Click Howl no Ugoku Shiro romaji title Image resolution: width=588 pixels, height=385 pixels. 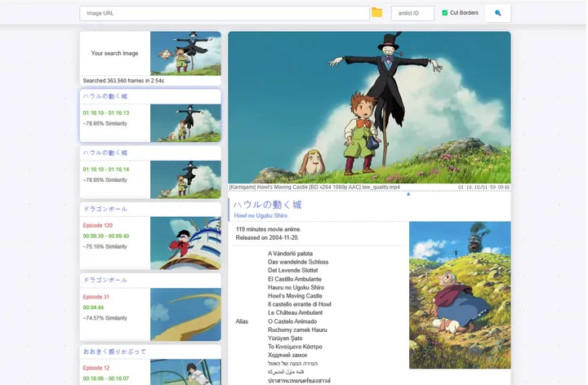click(261, 215)
